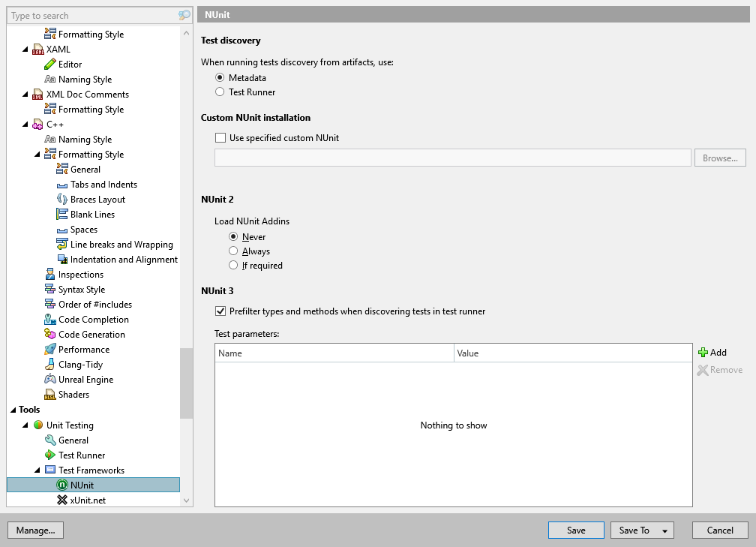Click the Tabs and Indents icon
The image size is (756, 547).
61,185
